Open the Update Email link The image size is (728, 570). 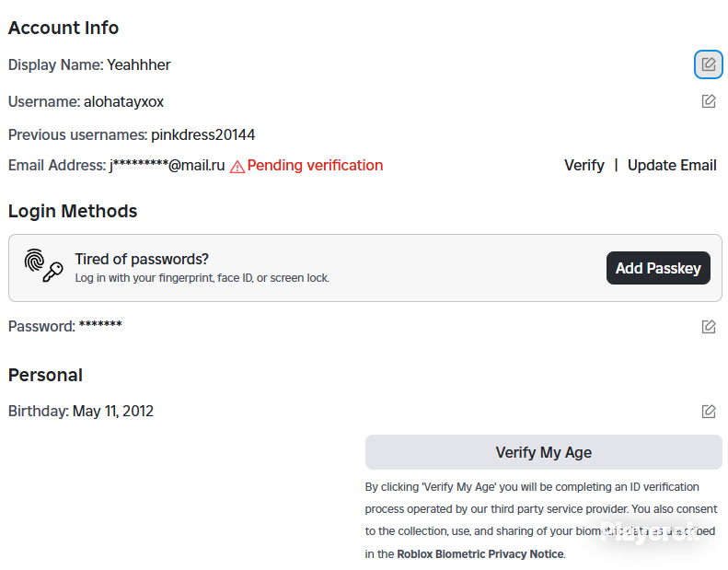pos(672,166)
